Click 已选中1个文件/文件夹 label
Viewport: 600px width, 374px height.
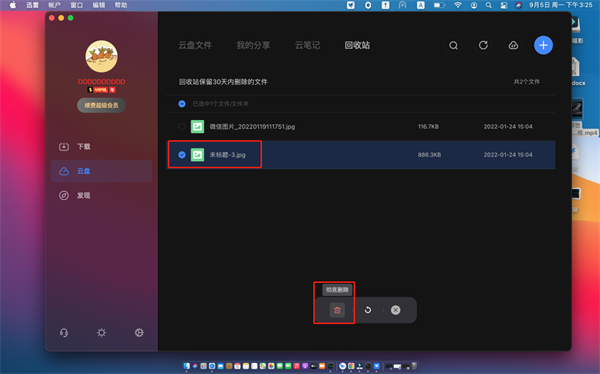click(x=220, y=104)
